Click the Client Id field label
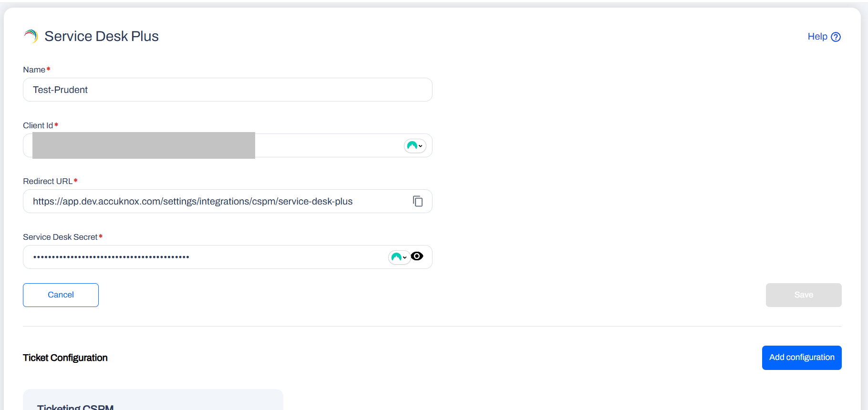 (x=38, y=126)
